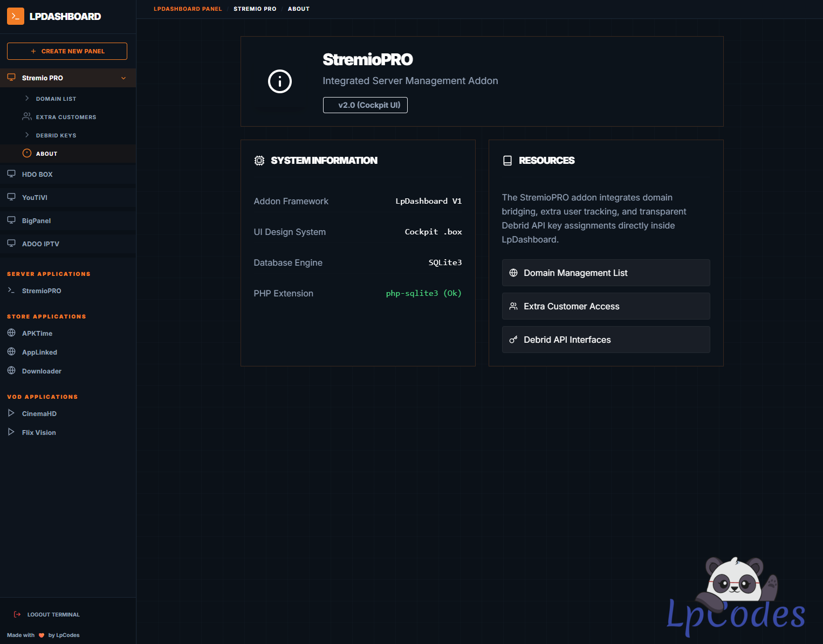
Task: Expand the Debrid Keys chevron
Action: tap(27, 135)
